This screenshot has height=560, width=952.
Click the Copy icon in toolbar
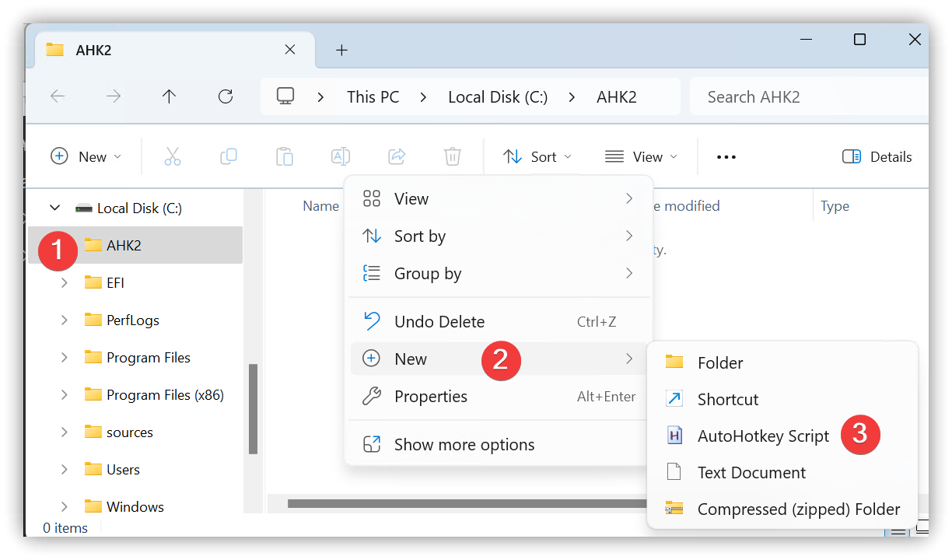pos(229,156)
